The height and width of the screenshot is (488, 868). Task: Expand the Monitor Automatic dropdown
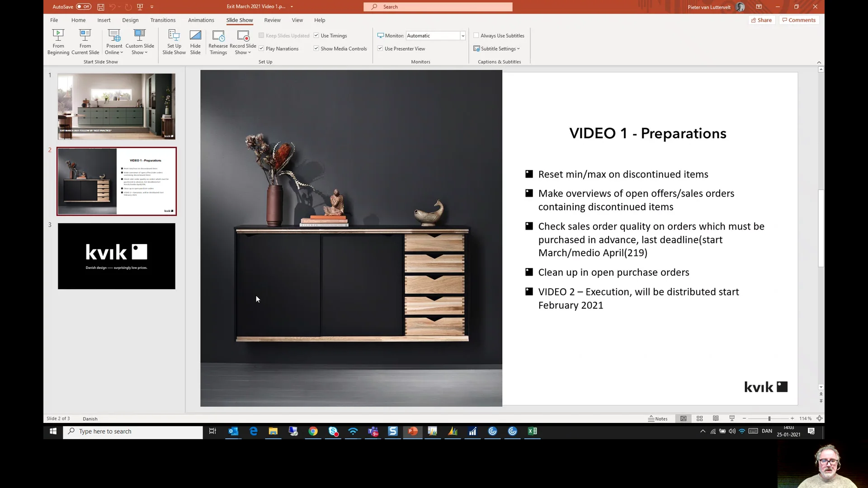(462, 35)
